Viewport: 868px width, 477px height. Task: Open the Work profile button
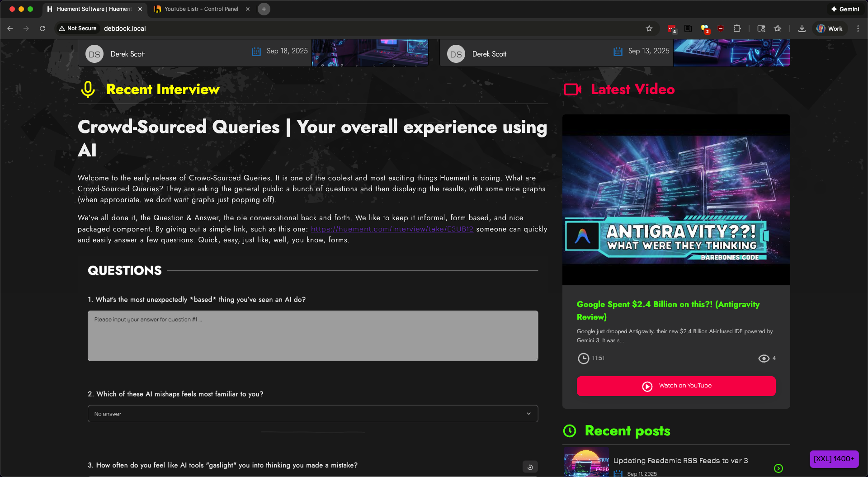(x=830, y=28)
